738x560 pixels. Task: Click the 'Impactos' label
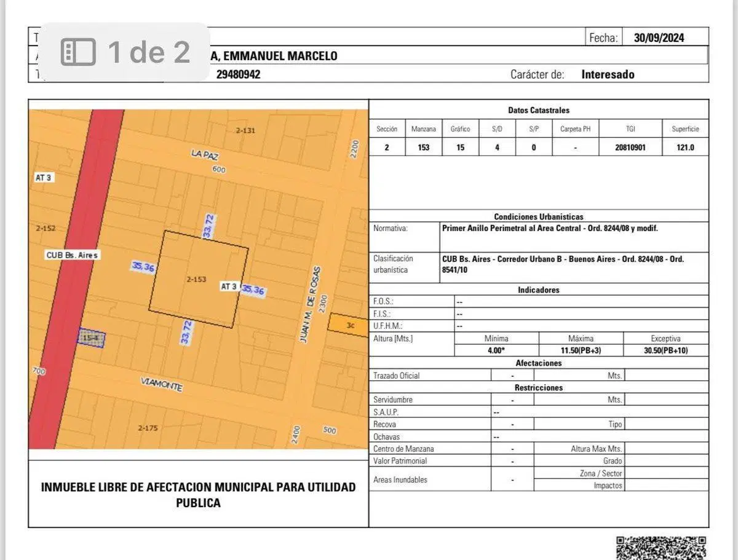point(608,486)
